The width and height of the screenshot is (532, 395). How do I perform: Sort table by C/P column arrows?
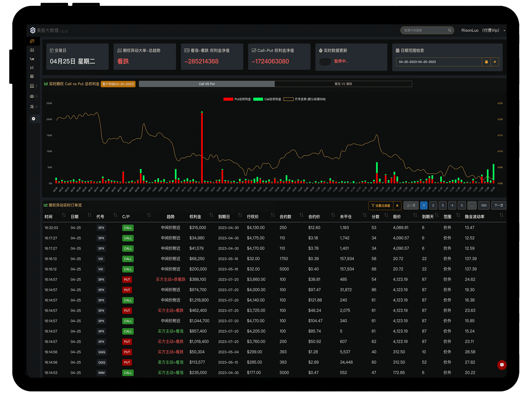[x=149, y=215]
